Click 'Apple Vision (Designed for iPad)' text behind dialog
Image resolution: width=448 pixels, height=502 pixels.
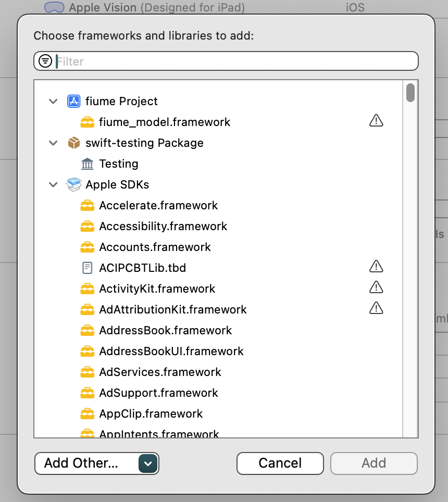pos(157,7)
